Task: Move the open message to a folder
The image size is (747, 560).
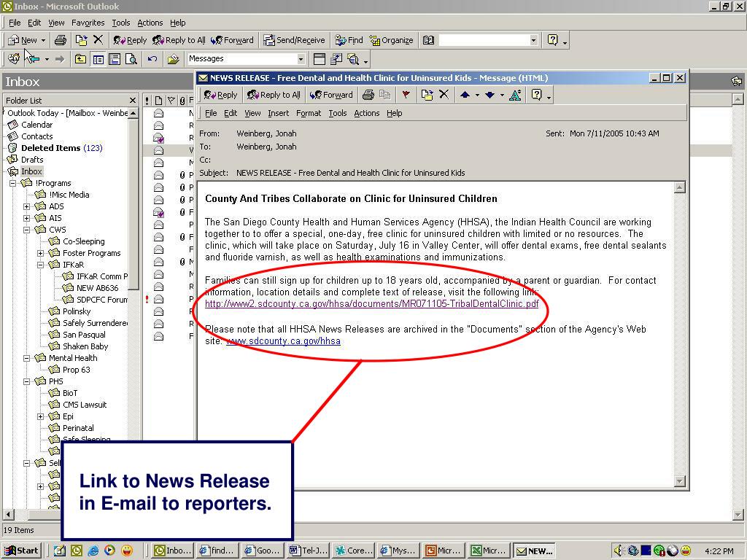Action: tap(427, 95)
